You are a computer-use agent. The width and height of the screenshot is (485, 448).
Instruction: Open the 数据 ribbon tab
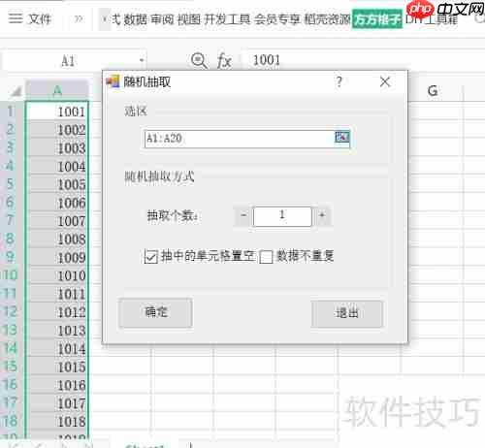[x=136, y=19]
